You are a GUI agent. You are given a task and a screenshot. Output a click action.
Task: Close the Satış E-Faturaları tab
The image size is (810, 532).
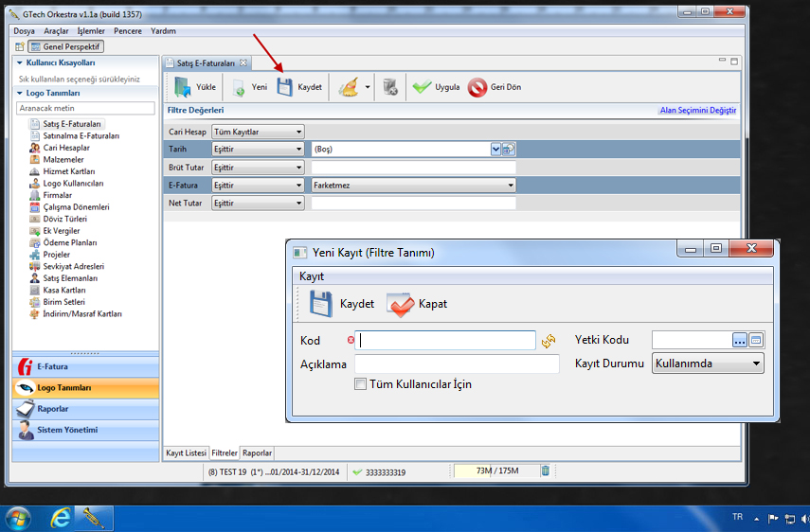(x=243, y=62)
